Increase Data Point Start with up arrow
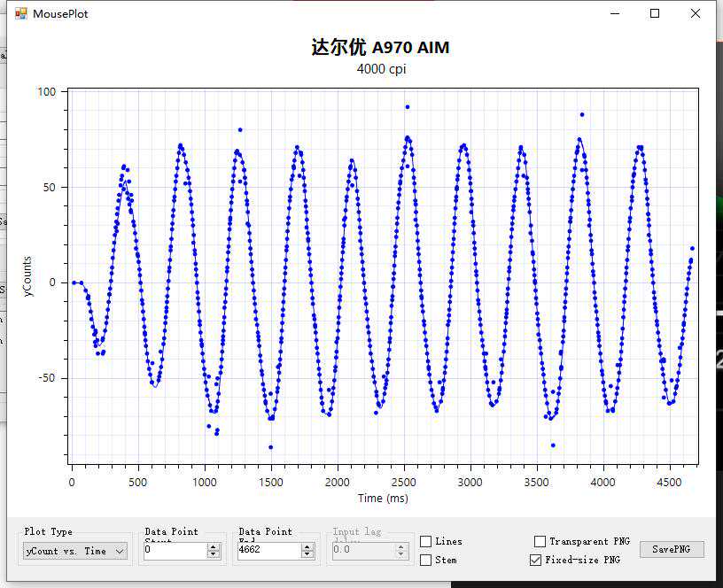 [214, 546]
